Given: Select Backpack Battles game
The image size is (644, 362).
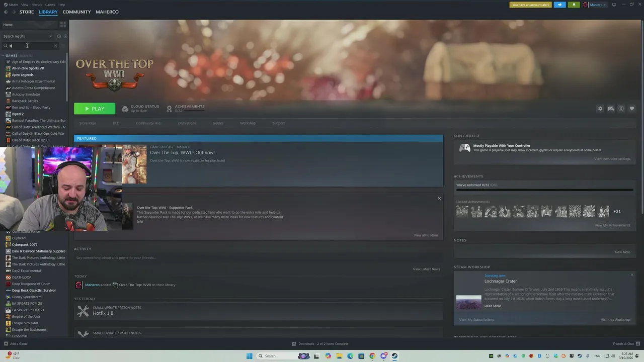Looking at the screenshot, I should [x=25, y=101].
